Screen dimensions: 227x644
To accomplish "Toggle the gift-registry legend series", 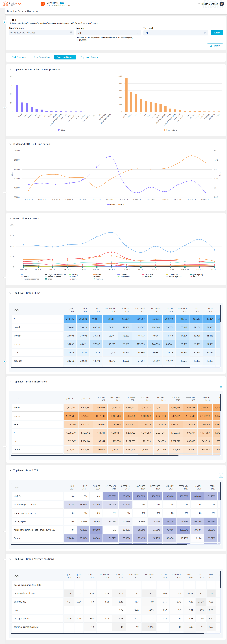I will pos(196,275).
